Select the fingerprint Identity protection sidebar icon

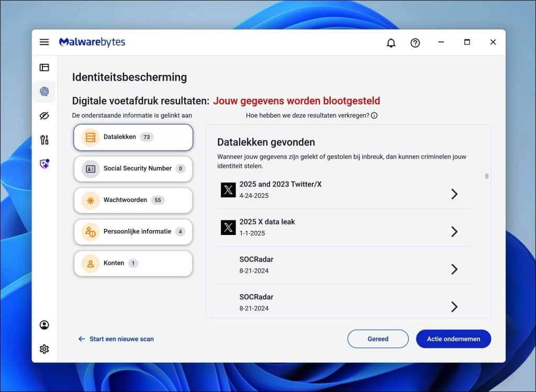point(44,91)
